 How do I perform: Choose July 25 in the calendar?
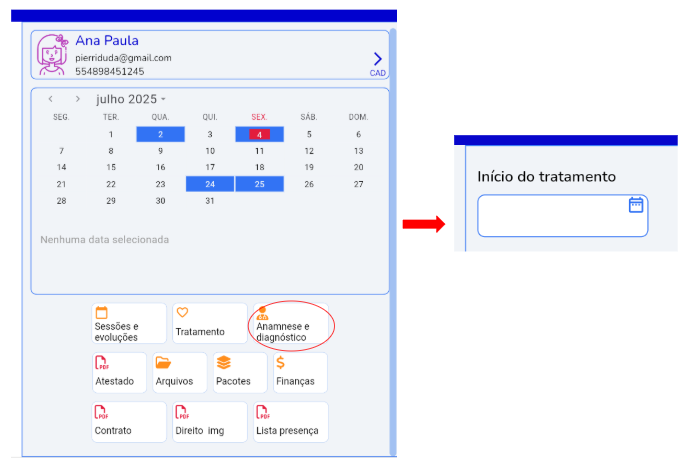coord(259,184)
